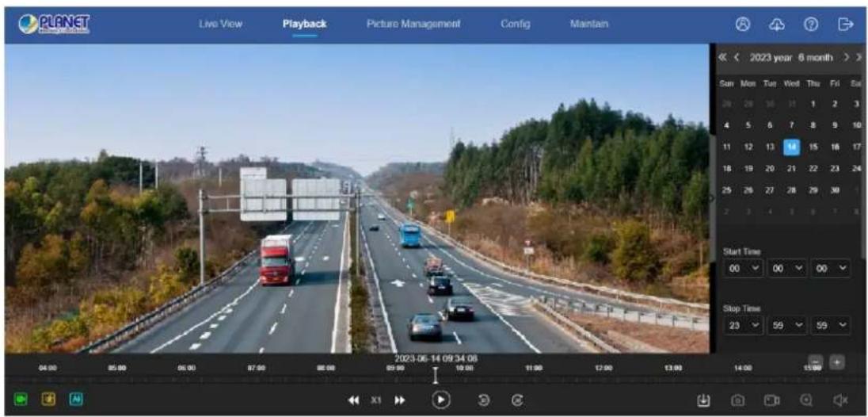Go to next year double arrow
This screenshot has height=417, width=868.
[859, 57]
